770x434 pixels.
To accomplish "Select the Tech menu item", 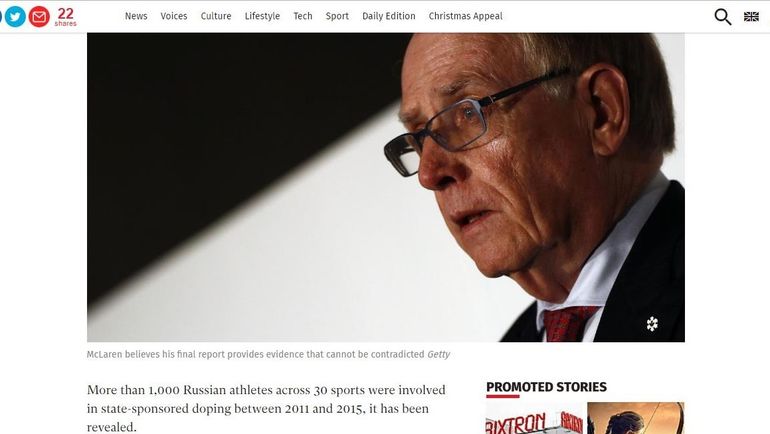I will point(303,16).
